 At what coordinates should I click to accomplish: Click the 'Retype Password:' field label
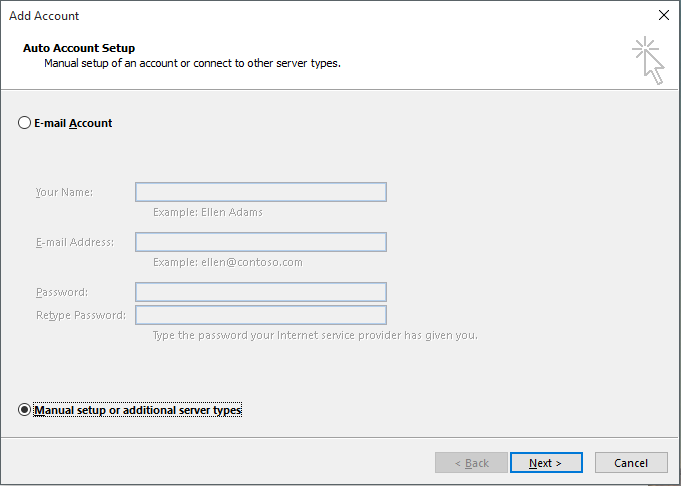coord(81,315)
